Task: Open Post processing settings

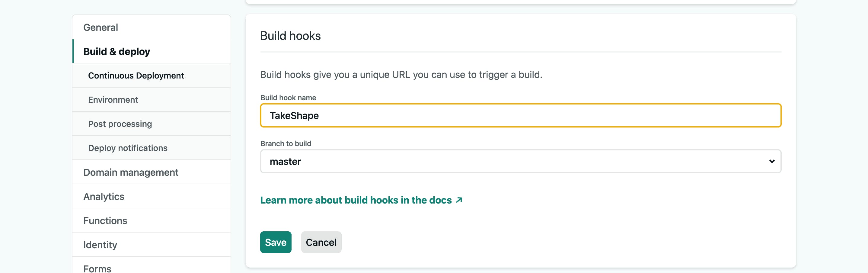Action: pos(151,124)
